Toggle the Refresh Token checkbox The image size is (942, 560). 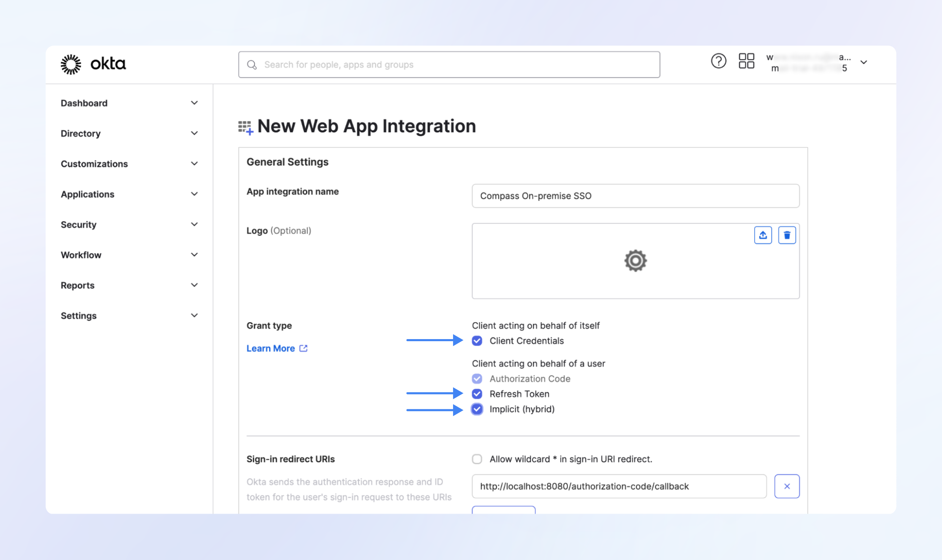pos(477,394)
